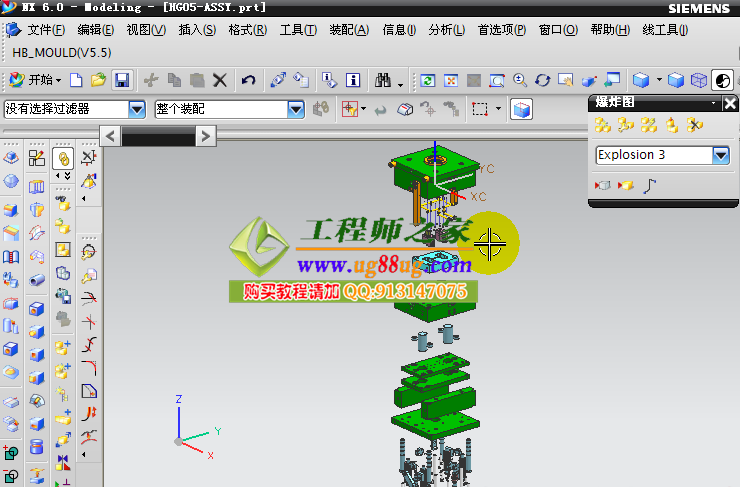Click the Rotate view icon

point(542,79)
